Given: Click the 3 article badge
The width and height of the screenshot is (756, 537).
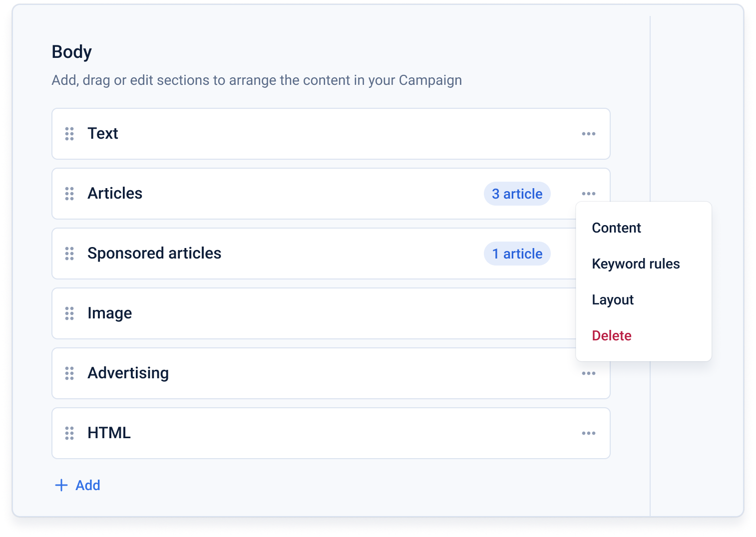Looking at the screenshot, I should (517, 194).
